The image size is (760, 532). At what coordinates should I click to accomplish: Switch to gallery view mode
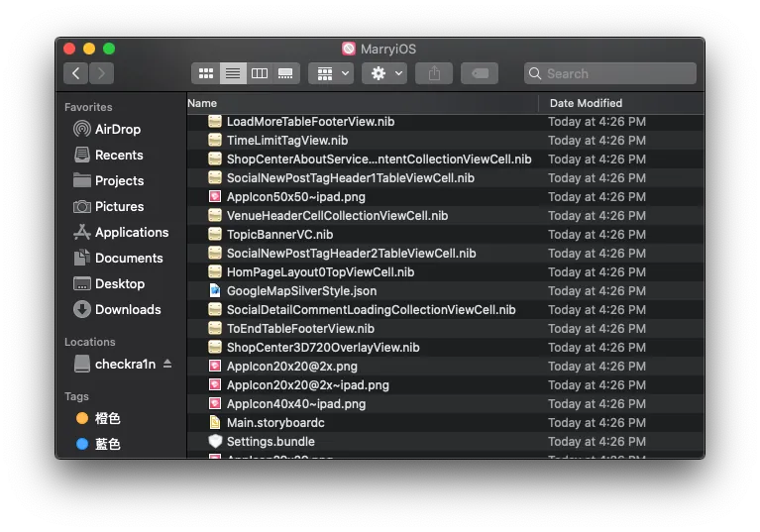click(286, 73)
